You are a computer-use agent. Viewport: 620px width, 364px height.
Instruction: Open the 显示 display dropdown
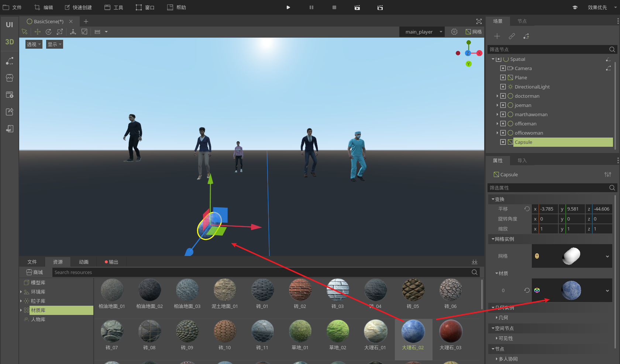tap(55, 44)
